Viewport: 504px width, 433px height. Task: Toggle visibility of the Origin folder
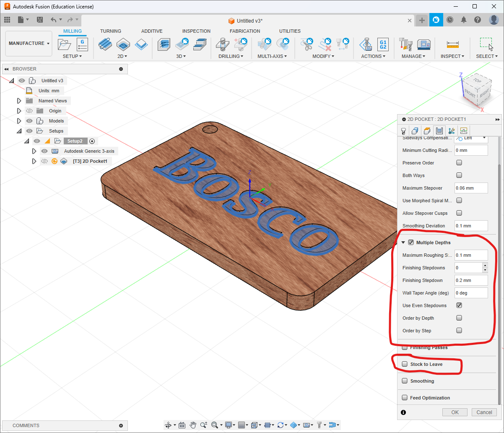[x=29, y=111]
